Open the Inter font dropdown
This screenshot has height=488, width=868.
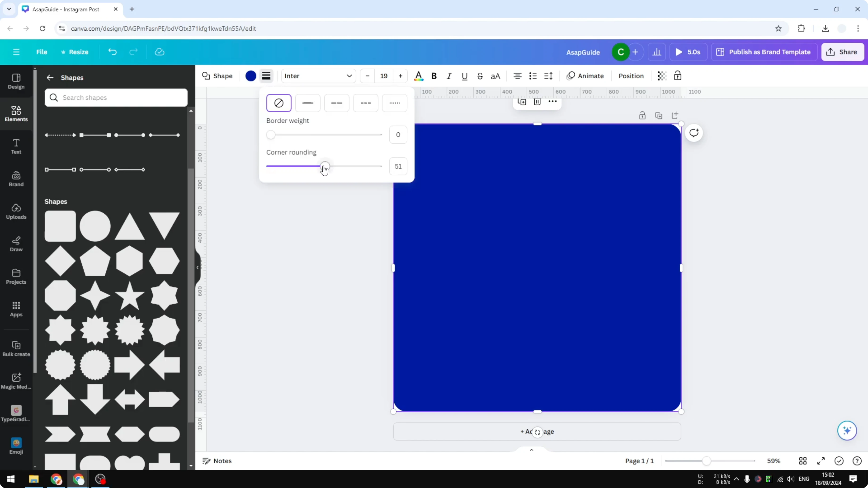pos(318,76)
